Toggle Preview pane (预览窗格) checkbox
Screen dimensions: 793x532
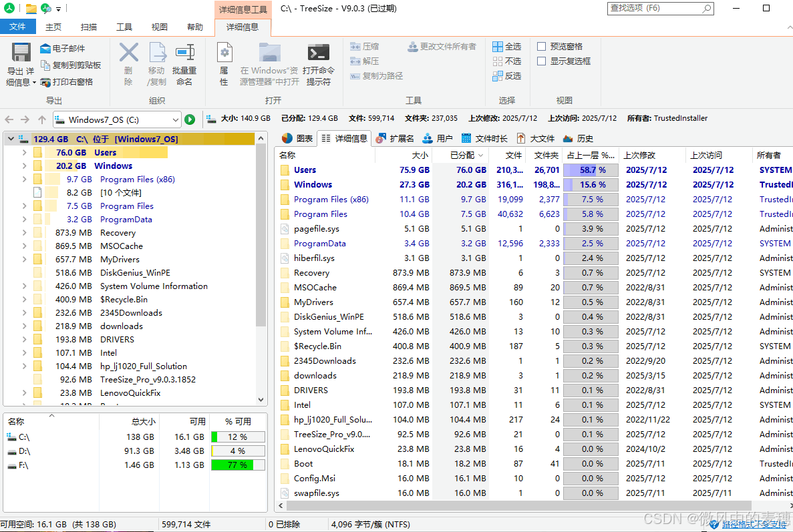(x=541, y=47)
